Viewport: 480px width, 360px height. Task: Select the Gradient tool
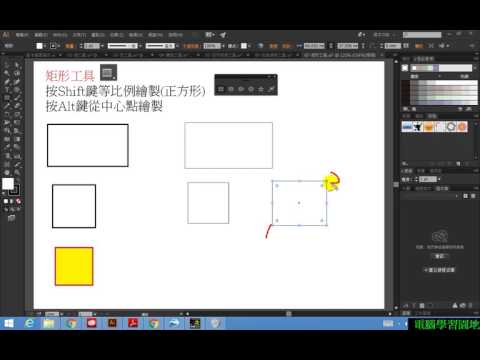point(17,139)
